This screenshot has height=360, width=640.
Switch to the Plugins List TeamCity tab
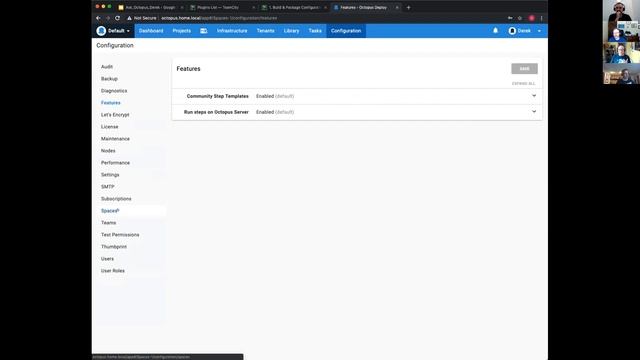[222, 7]
